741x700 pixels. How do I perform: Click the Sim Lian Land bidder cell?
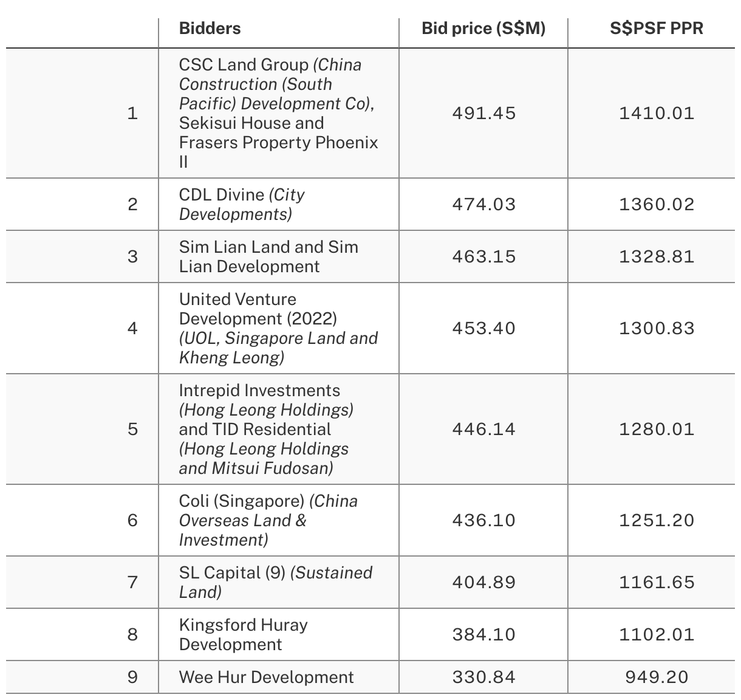click(268, 256)
